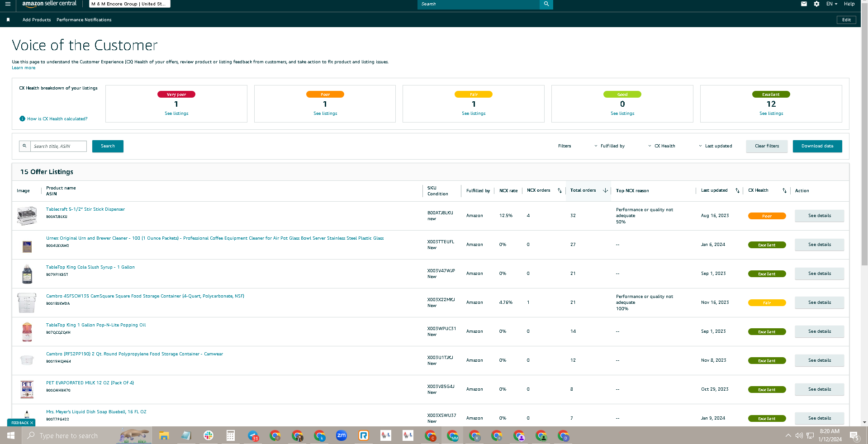Open the EN language dropdown
868x444 pixels.
(x=831, y=4)
